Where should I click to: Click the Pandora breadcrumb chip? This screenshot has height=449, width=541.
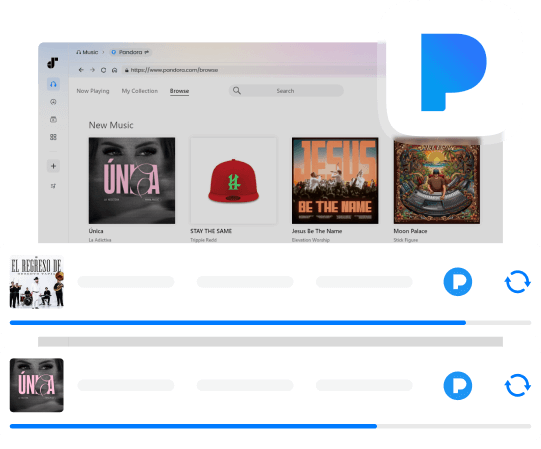(130, 52)
